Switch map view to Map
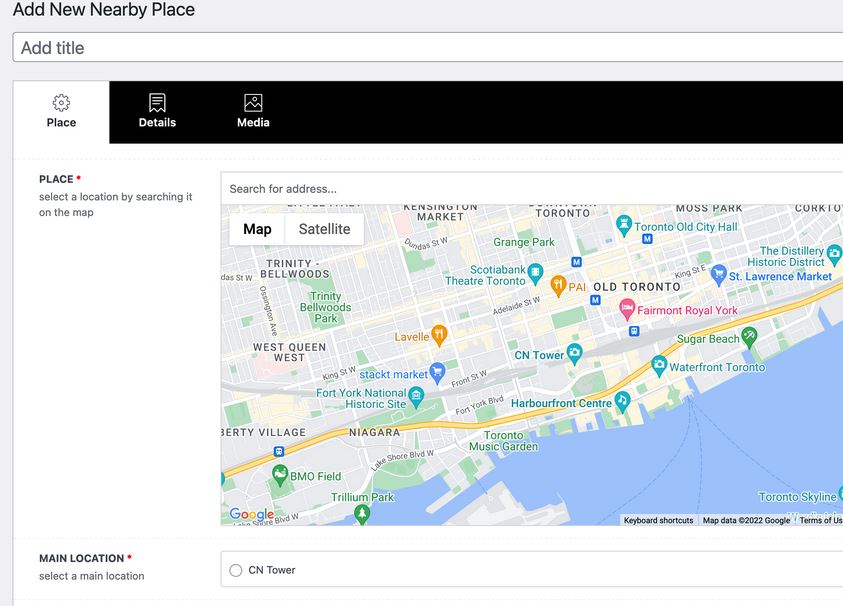The width and height of the screenshot is (843, 606). (257, 229)
